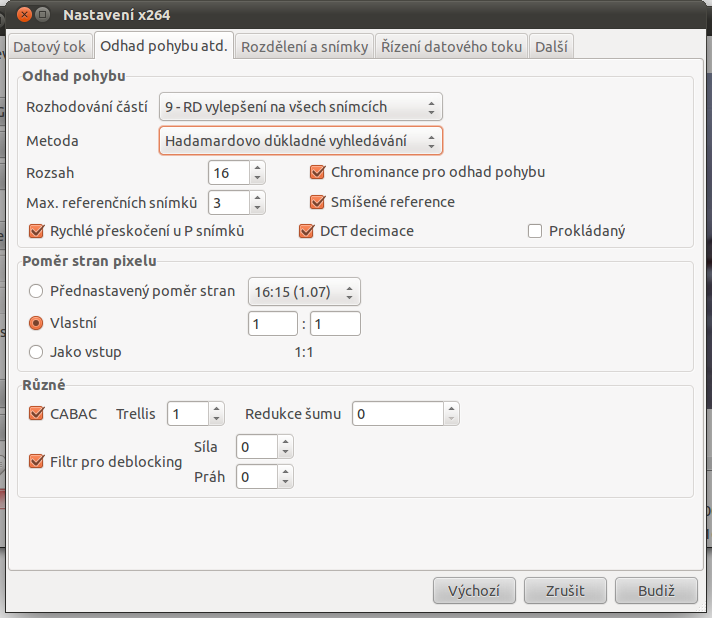Increase Max. referenčních snímků value
The width and height of the screenshot is (712, 618).
[x=257, y=198]
